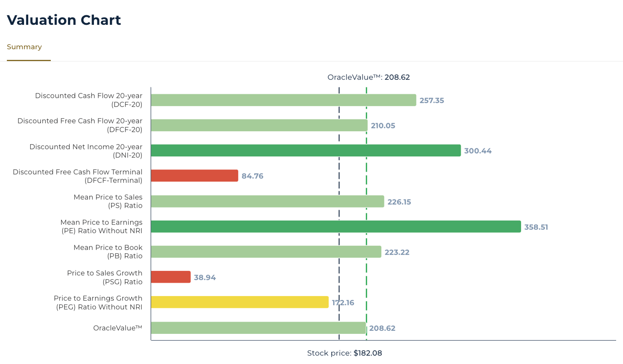Click the DCF-20 light green bar
Viewport: 623px width, 364px height.
[x=283, y=100]
